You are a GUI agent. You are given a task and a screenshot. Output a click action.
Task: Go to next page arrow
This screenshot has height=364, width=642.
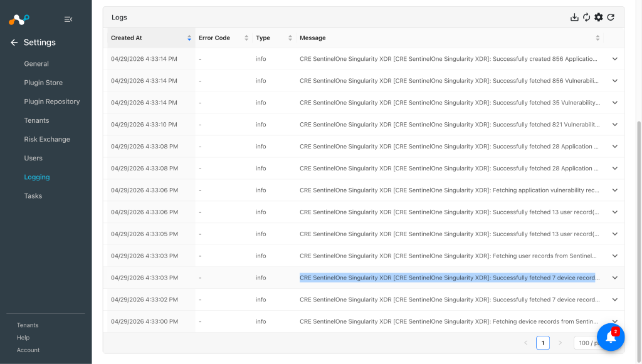(x=560, y=343)
